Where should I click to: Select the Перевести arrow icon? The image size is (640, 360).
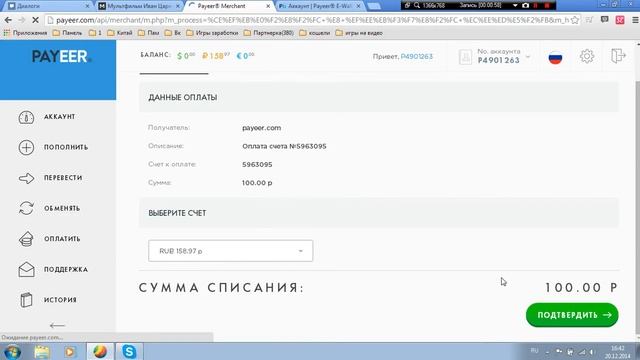pos(26,178)
